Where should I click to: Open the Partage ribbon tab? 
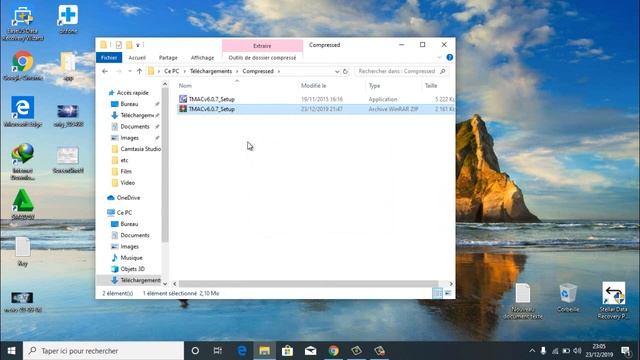point(168,58)
